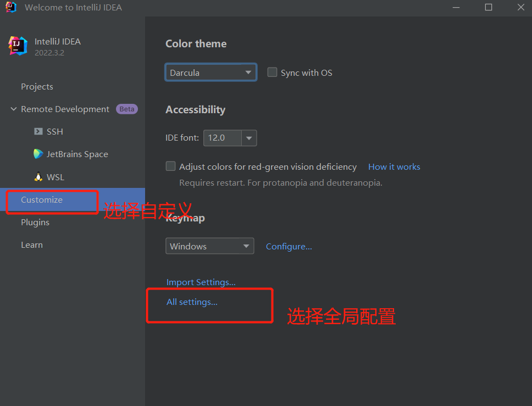Click the Configure... keymap link

289,247
